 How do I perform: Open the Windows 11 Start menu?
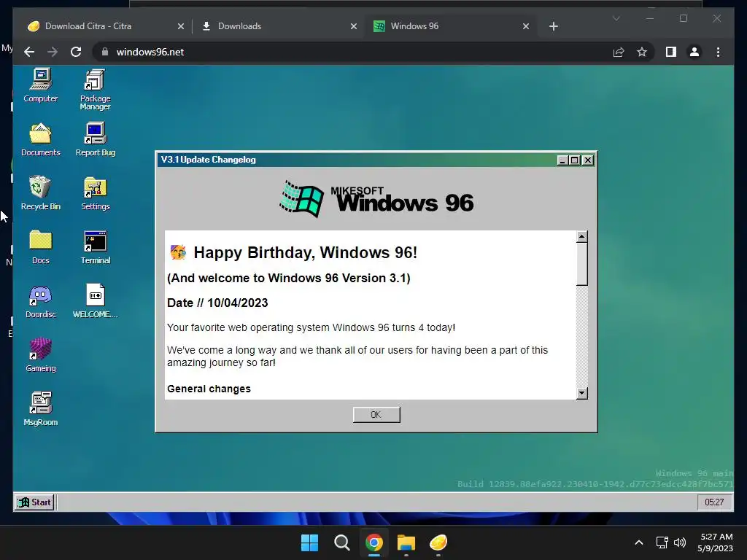[x=309, y=542]
